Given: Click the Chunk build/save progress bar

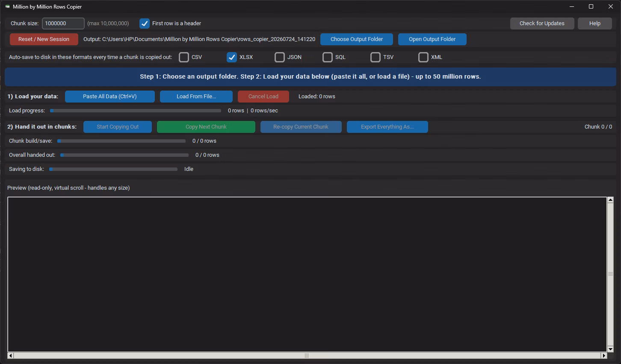Looking at the screenshot, I should click(x=121, y=141).
